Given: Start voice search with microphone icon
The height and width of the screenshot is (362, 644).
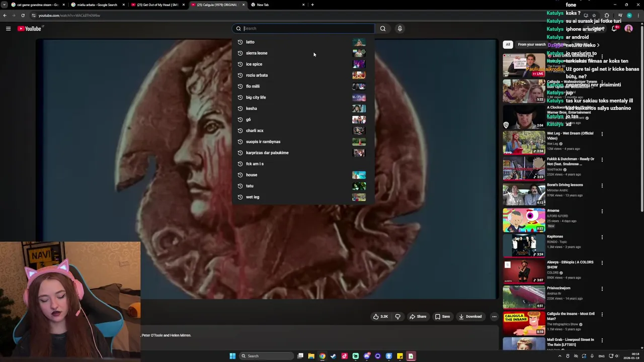Looking at the screenshot, I should pos(400,29).
